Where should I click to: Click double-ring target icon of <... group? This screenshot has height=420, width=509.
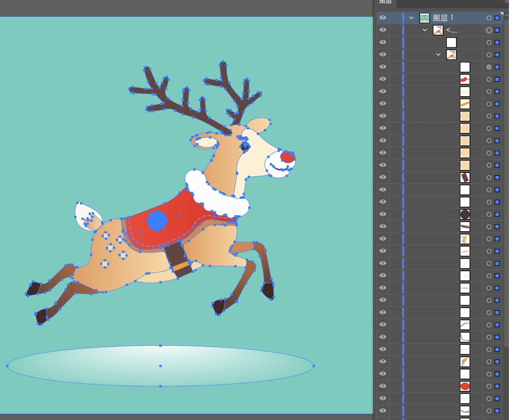pos(489,30)
